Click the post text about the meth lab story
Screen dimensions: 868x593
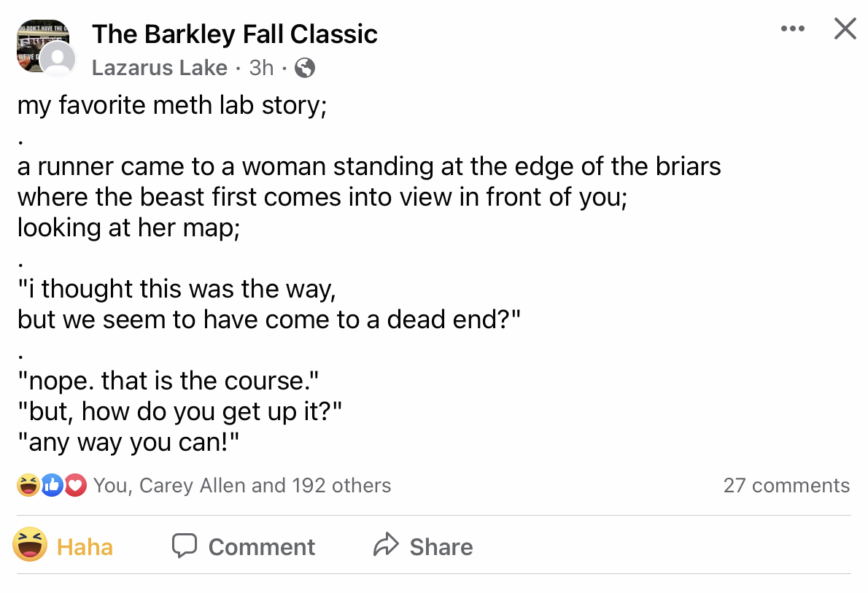pyautogui.click(x=172, y=106)
